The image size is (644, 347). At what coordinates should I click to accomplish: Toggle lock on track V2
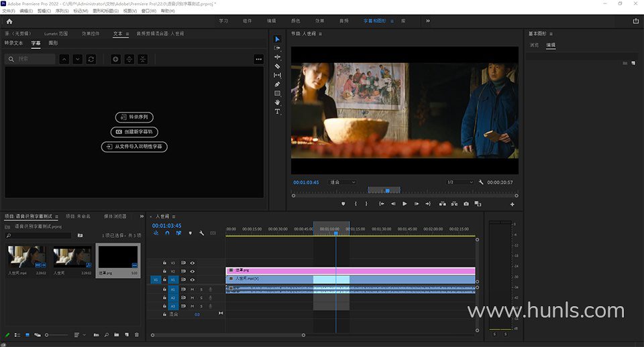(164, 271)
